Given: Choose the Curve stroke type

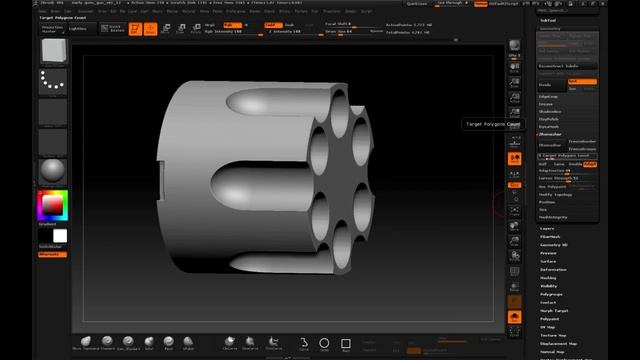Looking at the screenshot, I should [x=304, y=344].
